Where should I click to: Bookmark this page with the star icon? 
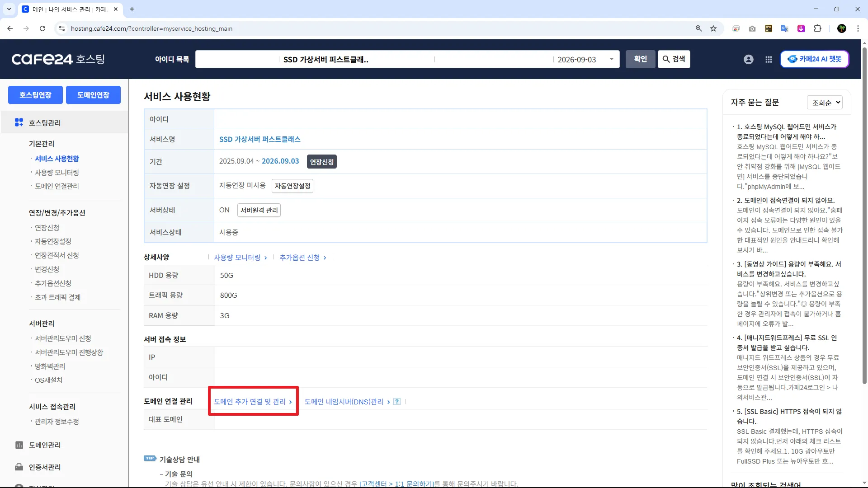click(x=713, y=28)
